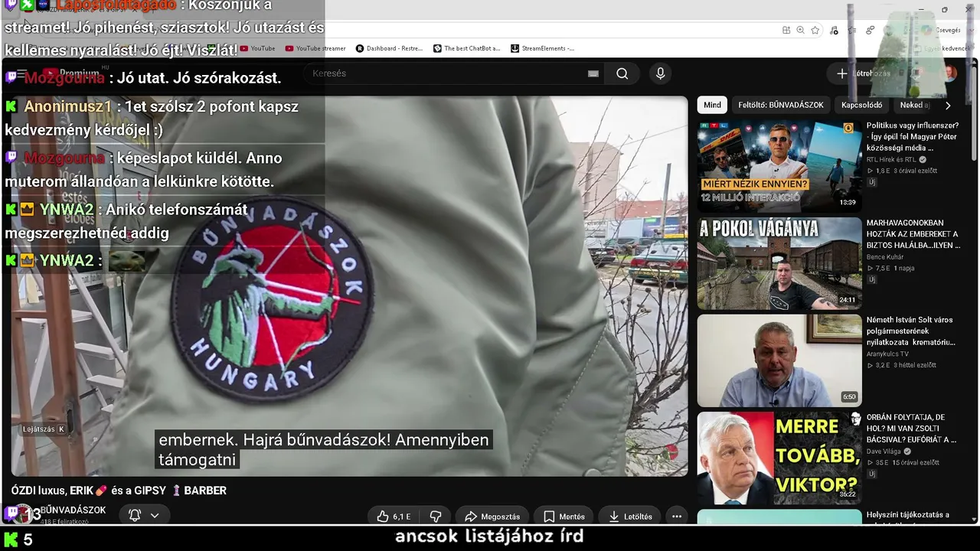Show more filter chips with right arrow
This screenshot has height=551, width=980.
(x=948, y=106)
